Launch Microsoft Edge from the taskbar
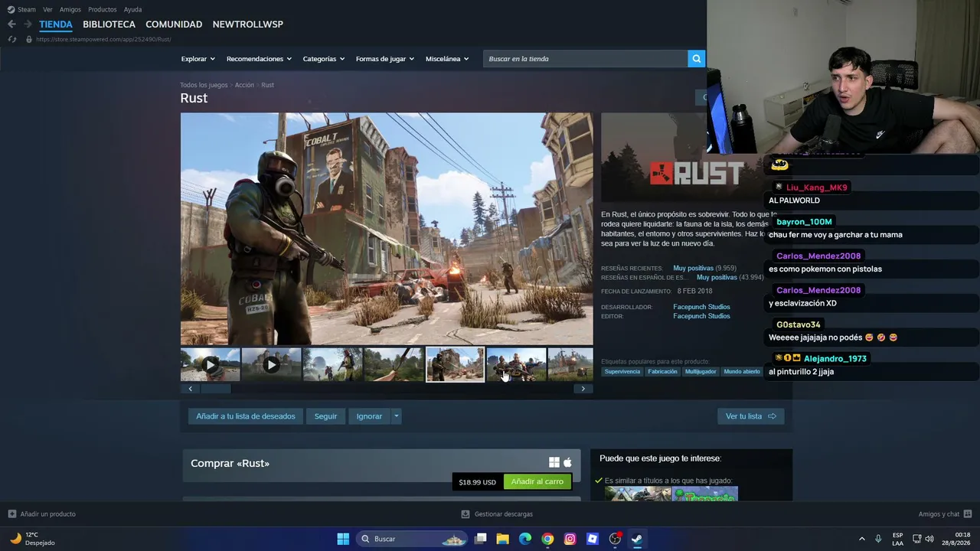The height and width of the screenshot is (551, 980). click(x=525, y=539)
